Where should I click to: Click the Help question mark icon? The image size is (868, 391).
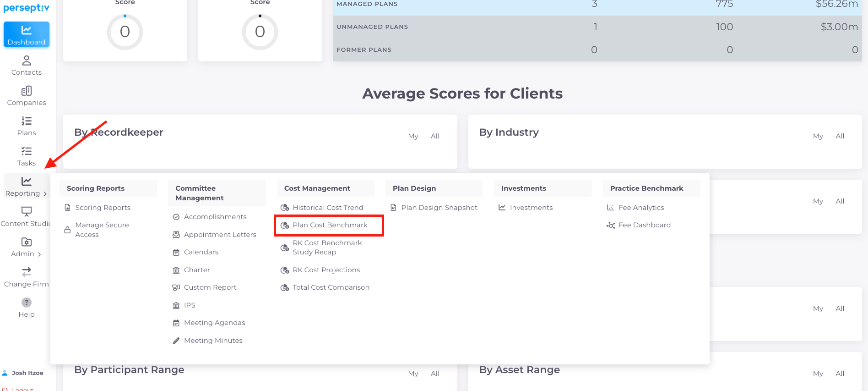click(27, 303)
